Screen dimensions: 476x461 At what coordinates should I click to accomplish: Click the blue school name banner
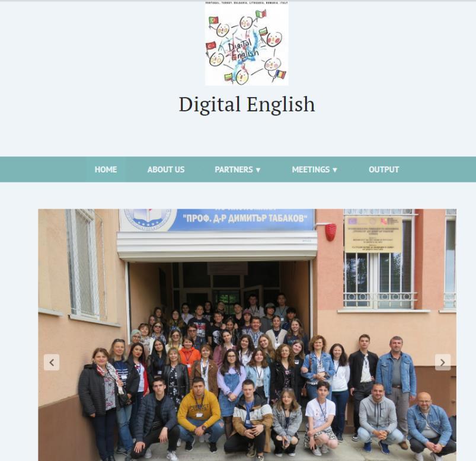coord(217,219)
